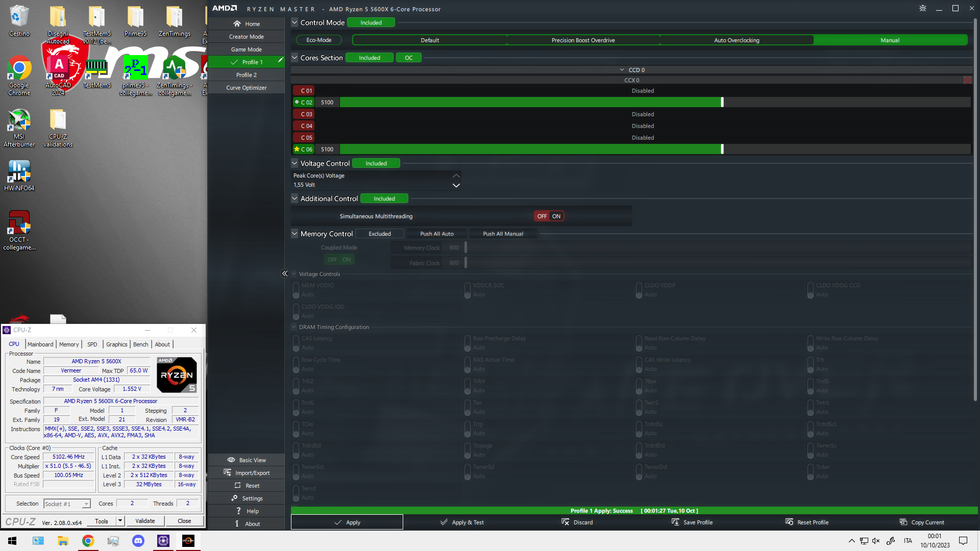Open Ryzen Master settings bug icon in title bar
980x551 pixels.
923,8
